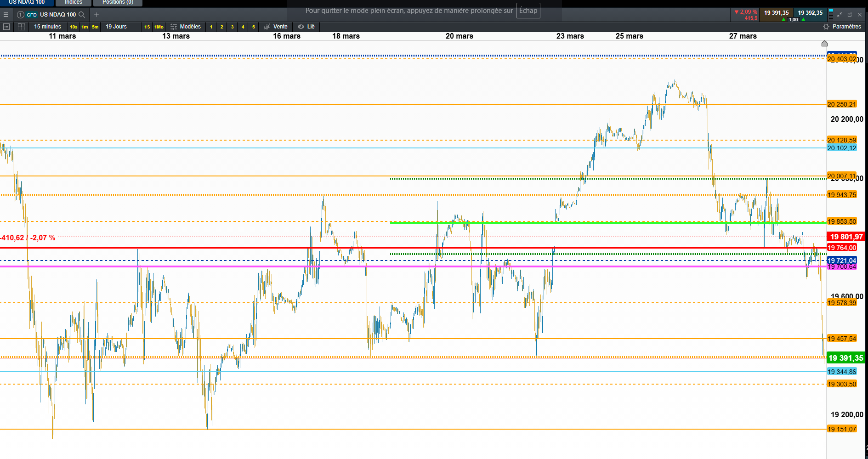This screenshot has height=459, width=868.
Task: Open the 19 Jours history range dropdown
Action: tap(116, 27)
